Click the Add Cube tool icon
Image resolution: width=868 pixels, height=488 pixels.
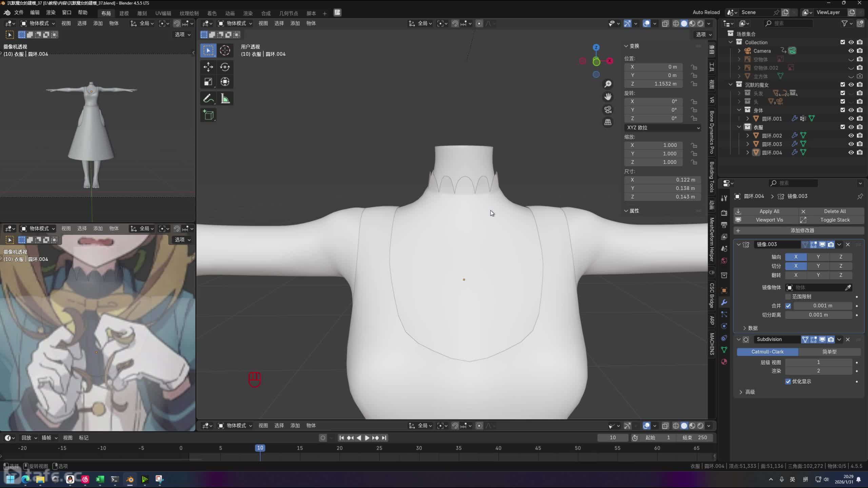click(x=208, y=115)
